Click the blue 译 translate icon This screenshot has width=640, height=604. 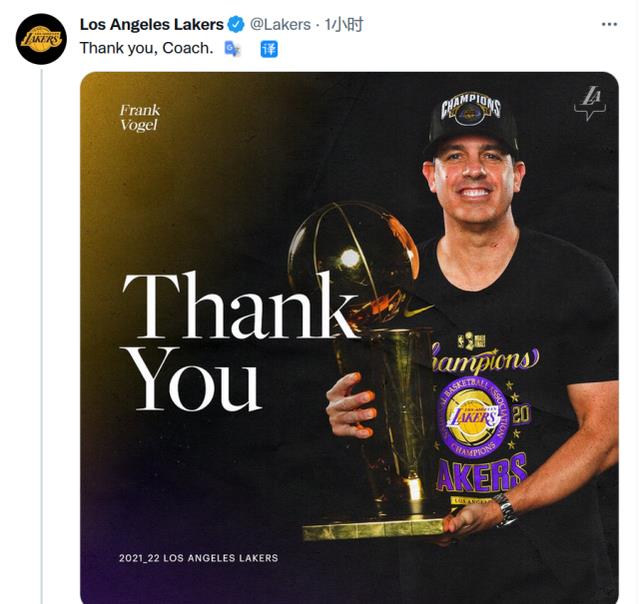coord(269,49)
